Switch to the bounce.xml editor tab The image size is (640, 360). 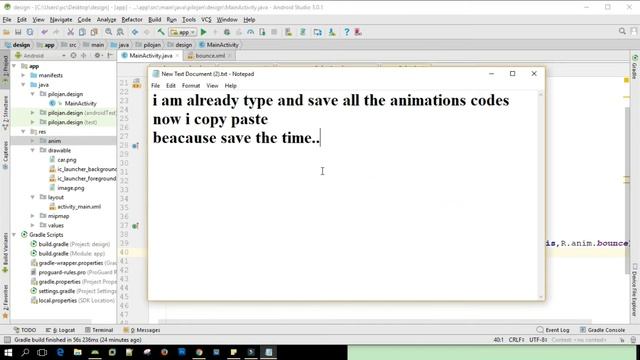(209, 56)
